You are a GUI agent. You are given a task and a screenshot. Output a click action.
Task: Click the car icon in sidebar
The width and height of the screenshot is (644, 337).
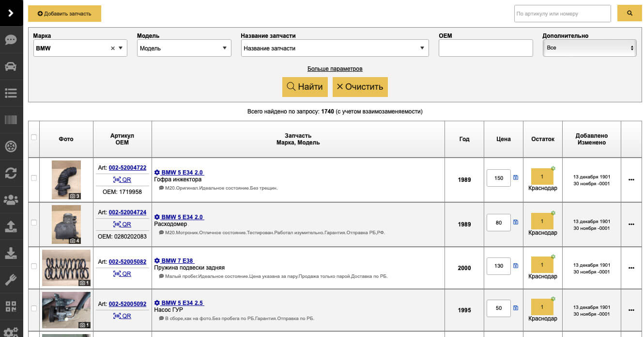pos(11,66)
